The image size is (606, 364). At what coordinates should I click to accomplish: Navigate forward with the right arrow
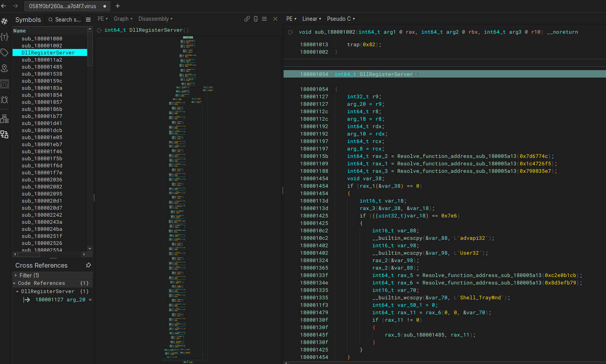click(x=15, y=6)
